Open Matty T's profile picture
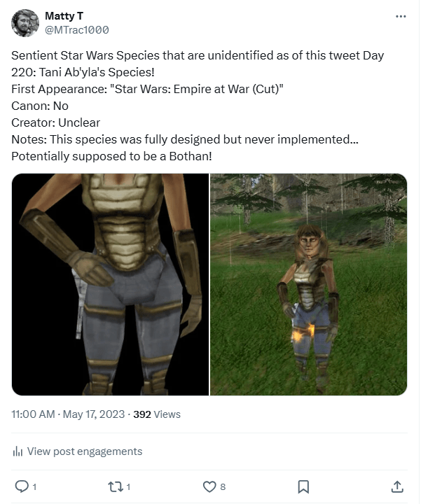The image size is (421, 504). tap(25, 23)
